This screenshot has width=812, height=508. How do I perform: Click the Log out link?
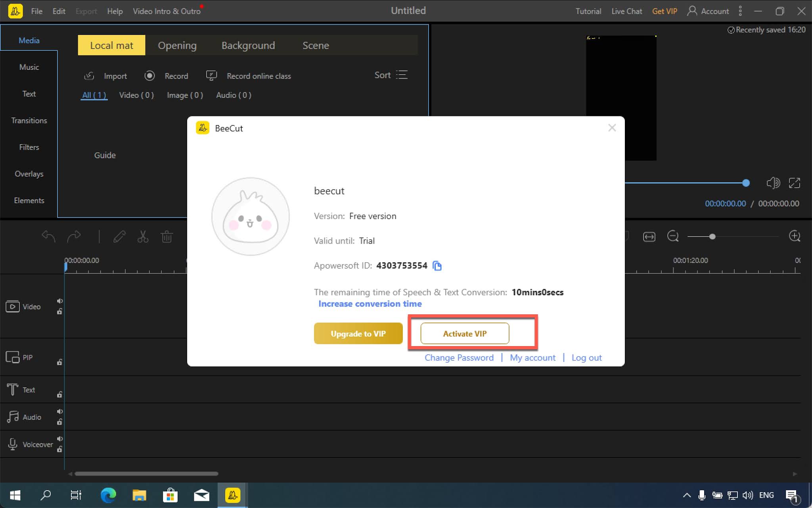(586, 358)
